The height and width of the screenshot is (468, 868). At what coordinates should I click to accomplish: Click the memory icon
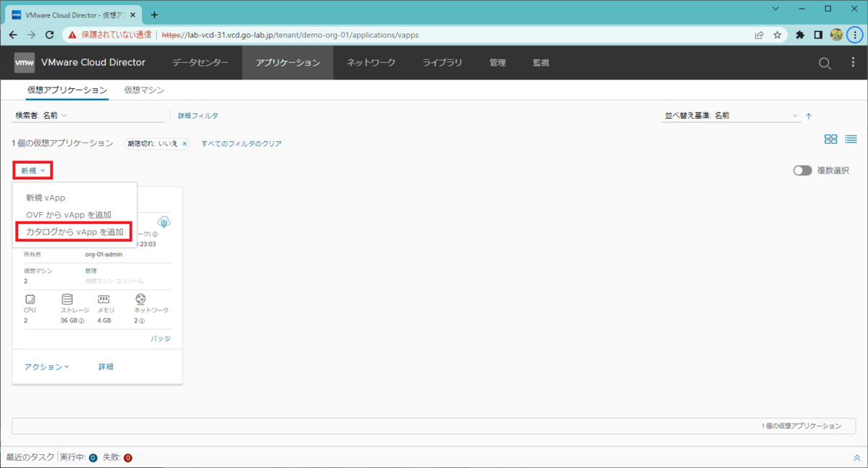(104, 299)
